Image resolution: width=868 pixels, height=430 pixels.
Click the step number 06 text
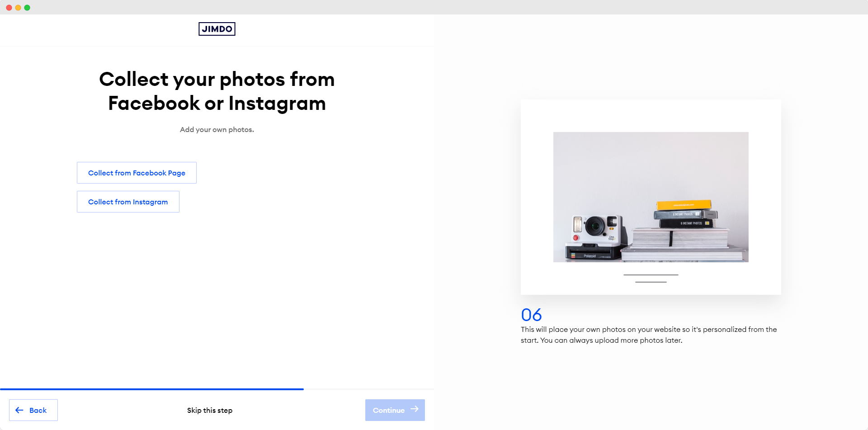pos(531,315)
